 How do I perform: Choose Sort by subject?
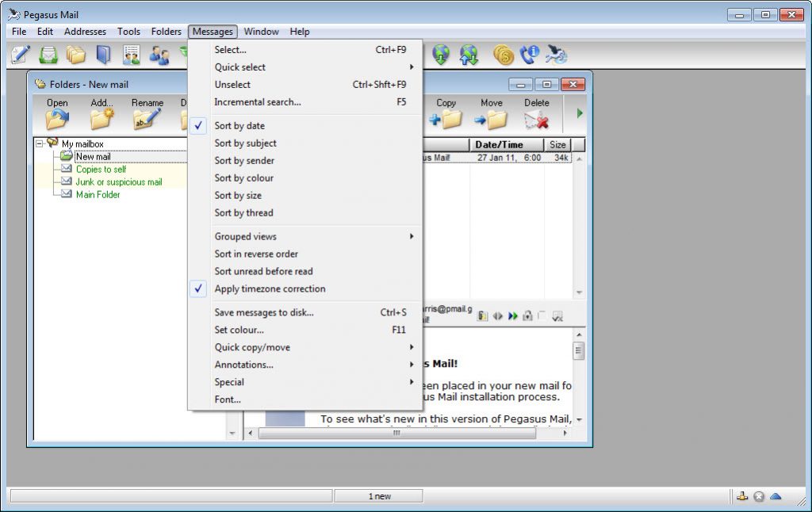(305, 143)
